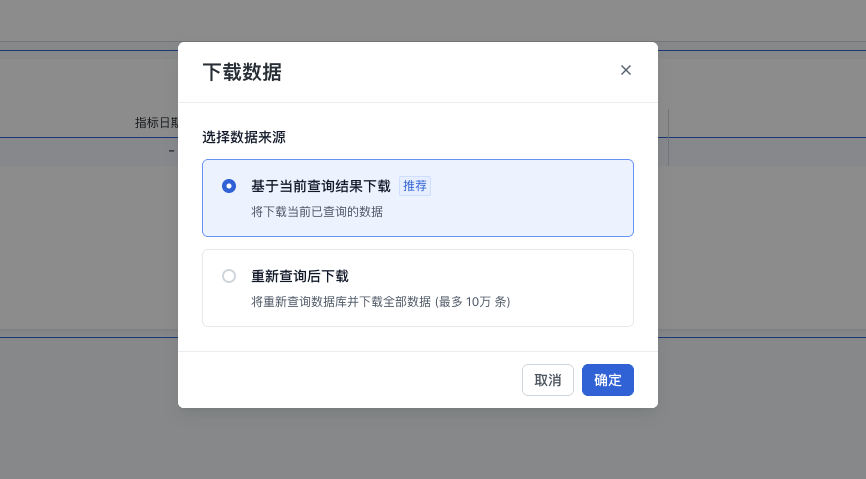The height and width of the screenshot is (479, 866).
Task: Select the 基于当前查询结果下载 radio button
Action: click(229, 186)
